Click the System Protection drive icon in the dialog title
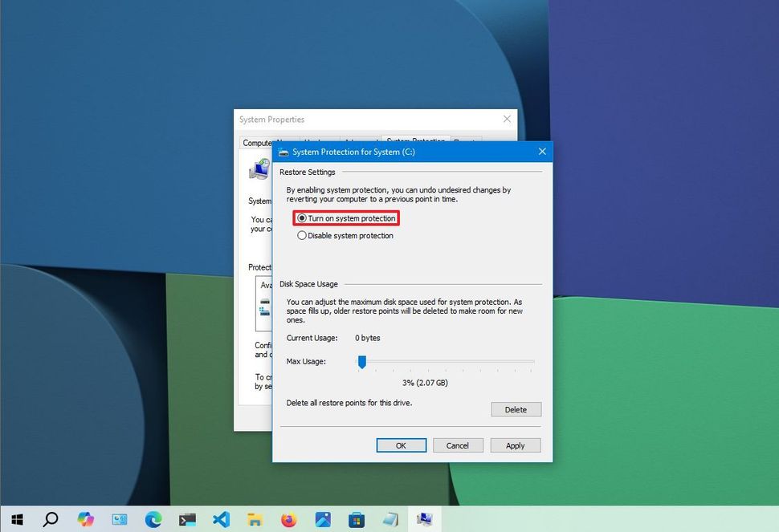This screenshot has width=779, height=532. [x=282, y=152]
